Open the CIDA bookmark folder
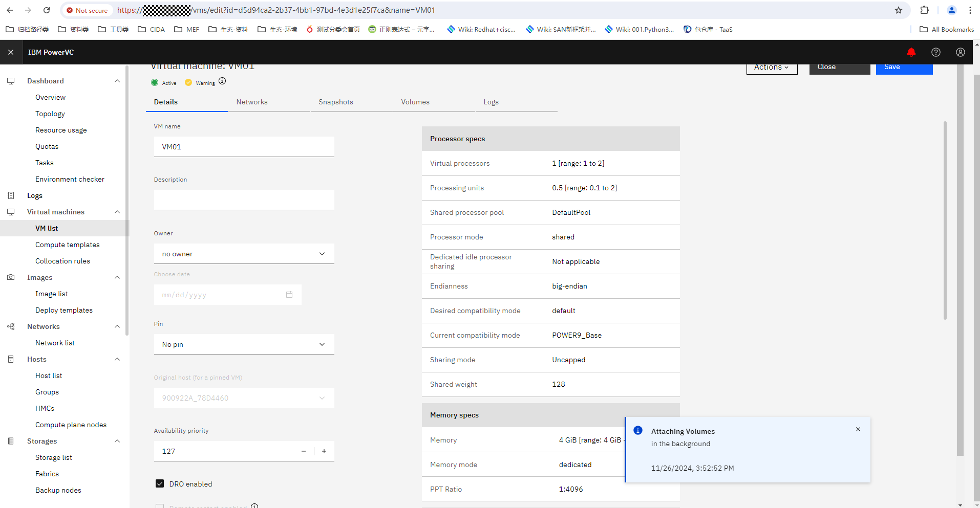Viewport: 980px width, 508px height. [152, 29]
